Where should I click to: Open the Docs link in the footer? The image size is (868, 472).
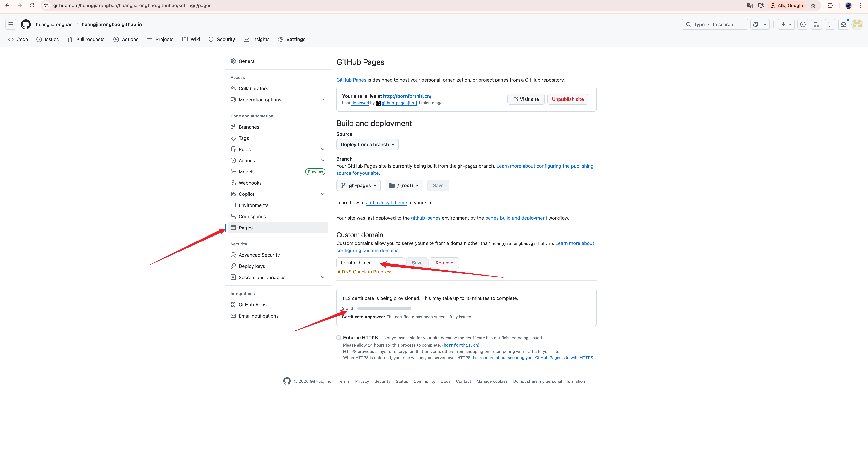[446, 381]
